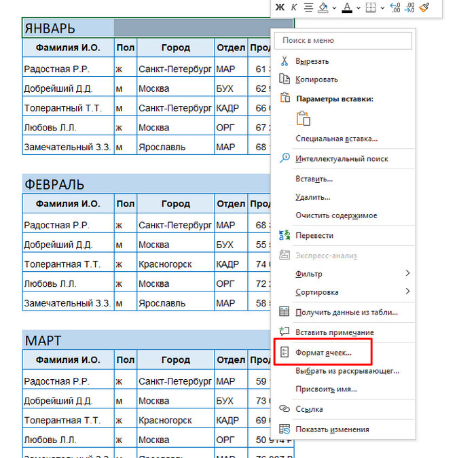Click the comment icon beside Вставить примечание
Screen dimensions: 476x458
284,332
